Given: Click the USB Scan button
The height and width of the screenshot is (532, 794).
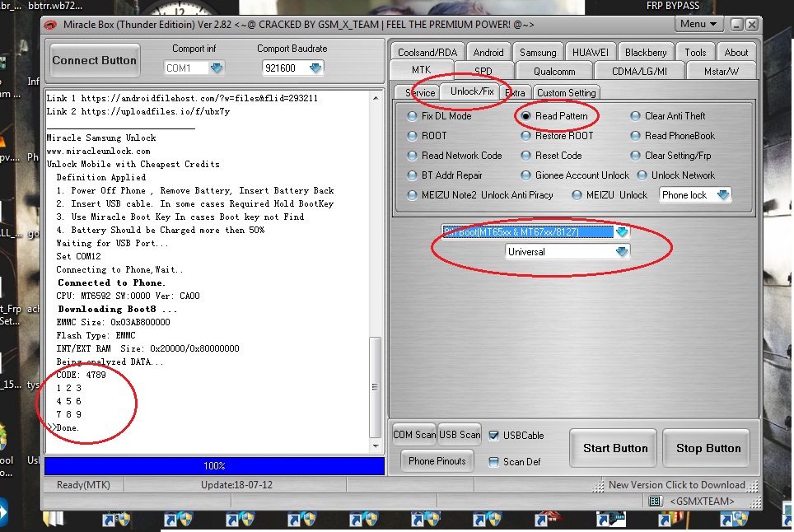Looking at the screenshot, I should coord(460,434).
